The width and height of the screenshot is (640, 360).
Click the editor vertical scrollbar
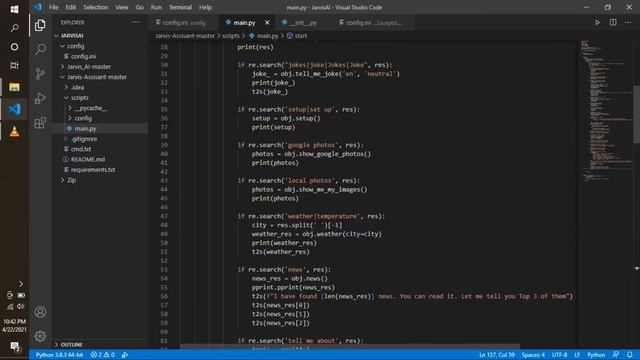(x=637, y=114)
